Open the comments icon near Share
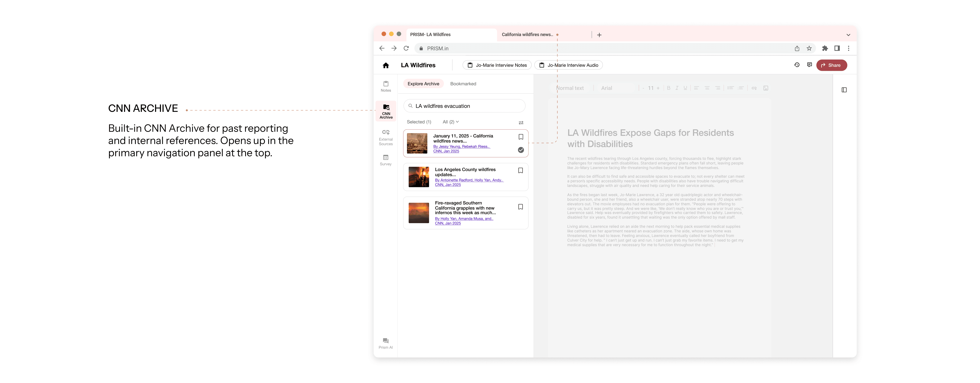Screen dimensions: 980x383 [809, 65]
